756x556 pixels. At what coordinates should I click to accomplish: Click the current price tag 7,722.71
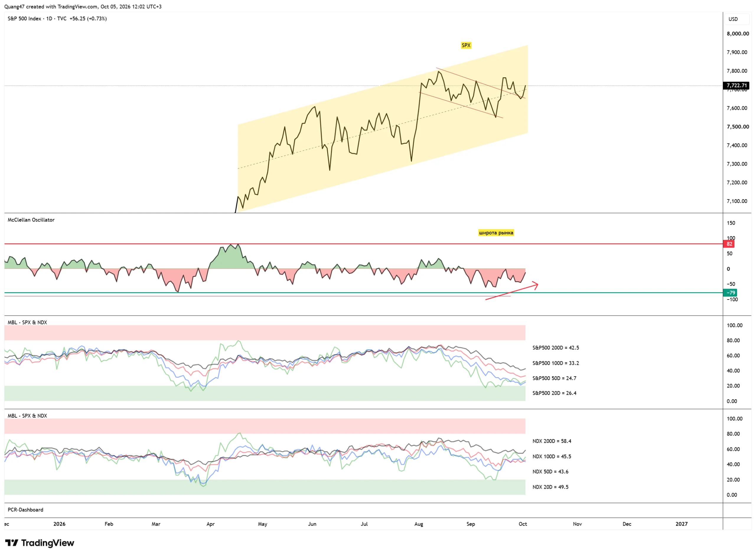[x=736, y=86]
